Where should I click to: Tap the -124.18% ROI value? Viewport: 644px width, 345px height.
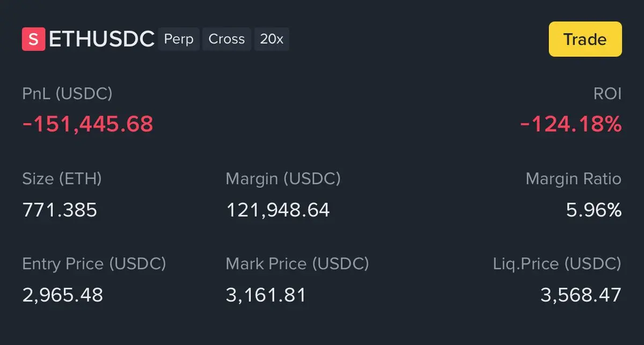(571, 124)
